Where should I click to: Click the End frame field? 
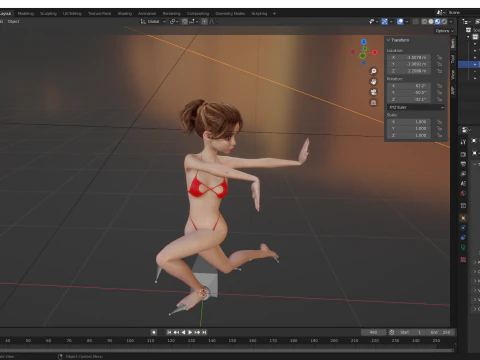(x=441, y=332)
